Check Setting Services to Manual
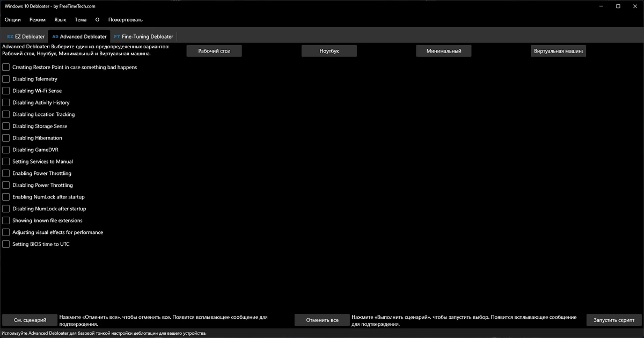644x338 pixels. pyautogui.click(x=6, y=161)
